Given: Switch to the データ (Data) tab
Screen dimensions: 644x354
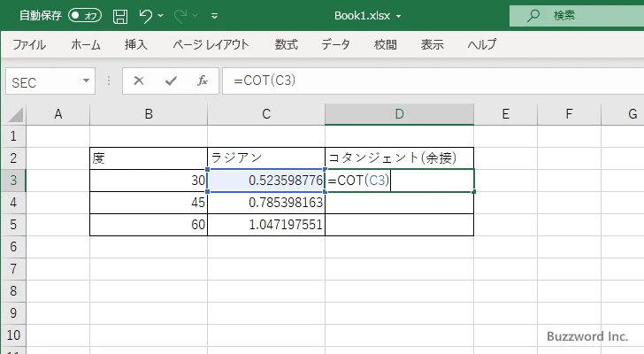Looking at the screenshot, I should pos(335,44).
